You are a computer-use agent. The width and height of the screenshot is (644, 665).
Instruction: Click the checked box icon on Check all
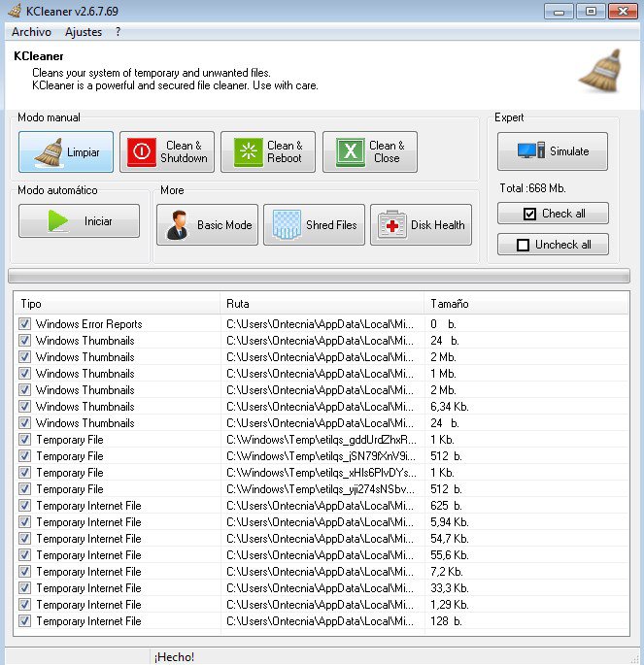click(529, 214)
